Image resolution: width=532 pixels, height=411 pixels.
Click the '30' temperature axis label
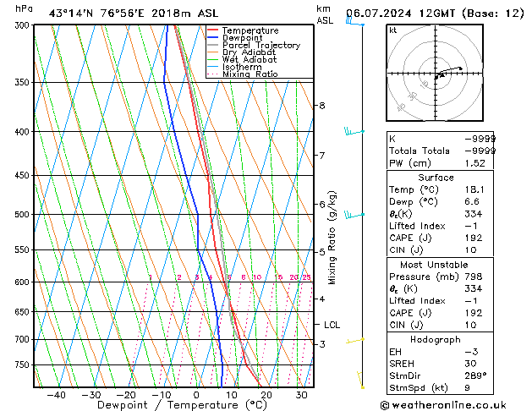point(301,395)
